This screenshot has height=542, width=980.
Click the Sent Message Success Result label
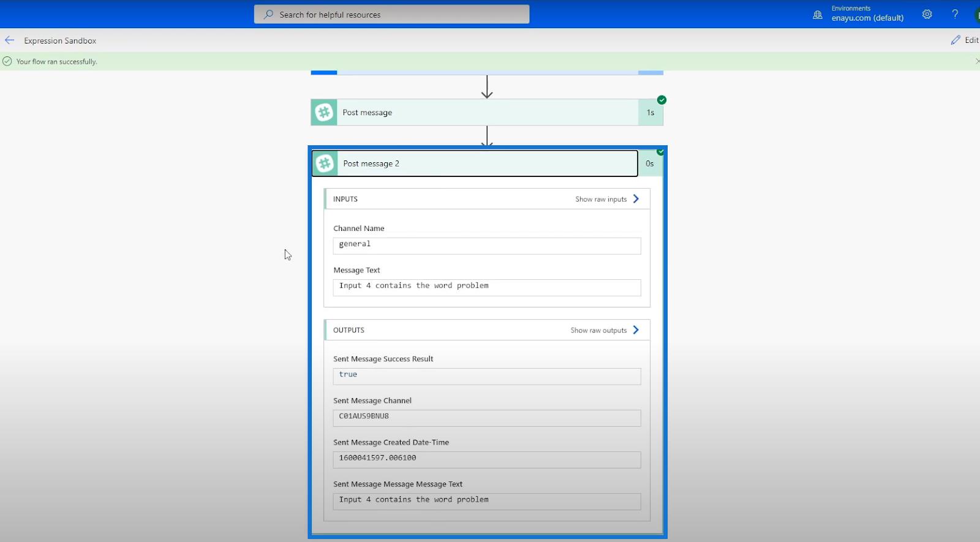click(383, 359)
